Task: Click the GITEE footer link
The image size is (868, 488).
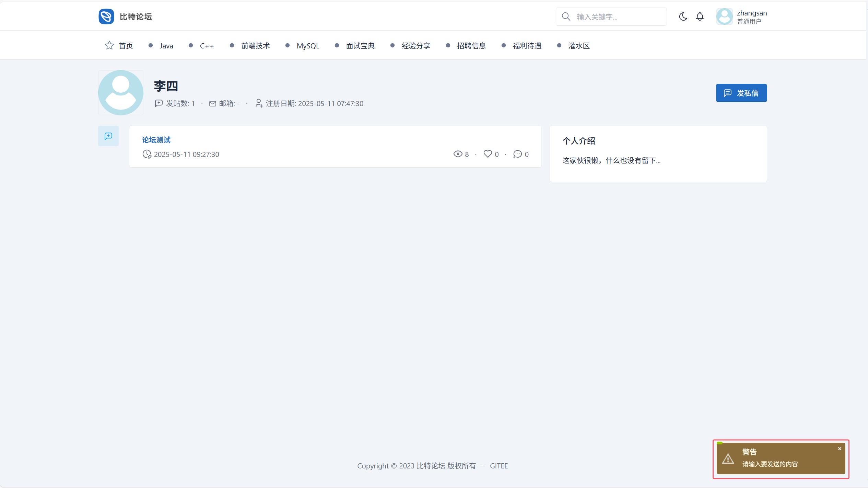Action: pos(498,466)
